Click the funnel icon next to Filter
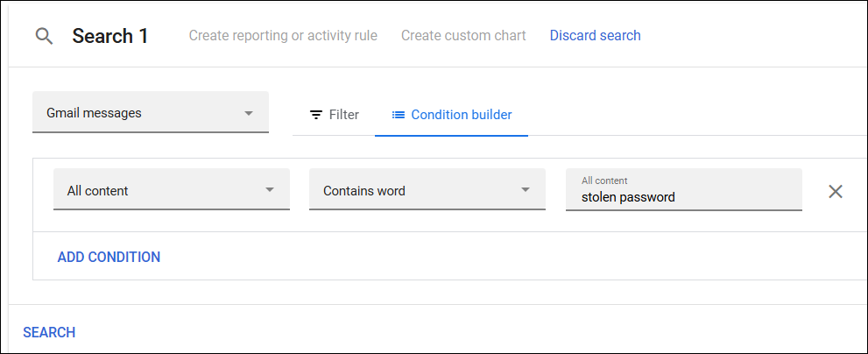The width and height of the screenshot is (868, 354). [316, 115]
